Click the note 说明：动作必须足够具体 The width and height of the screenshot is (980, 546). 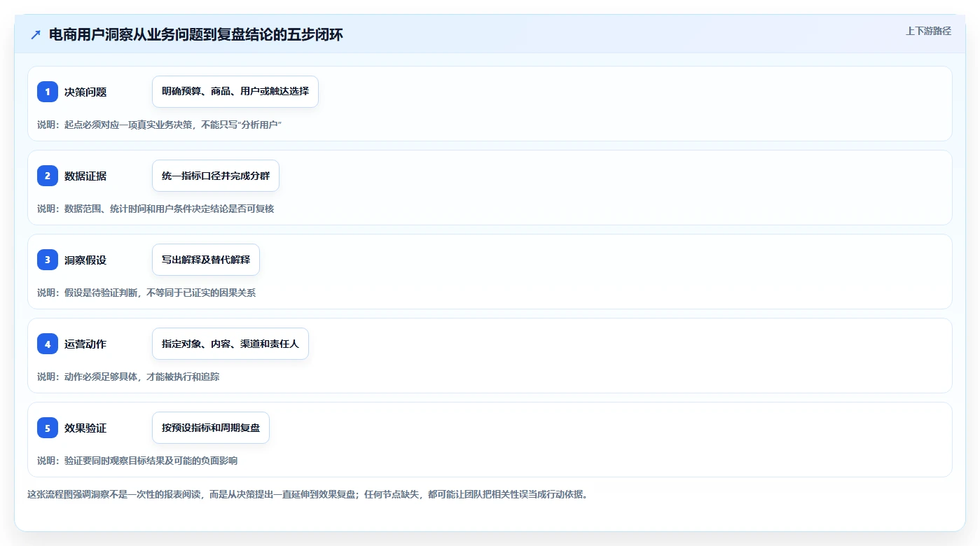coord(128,377)
